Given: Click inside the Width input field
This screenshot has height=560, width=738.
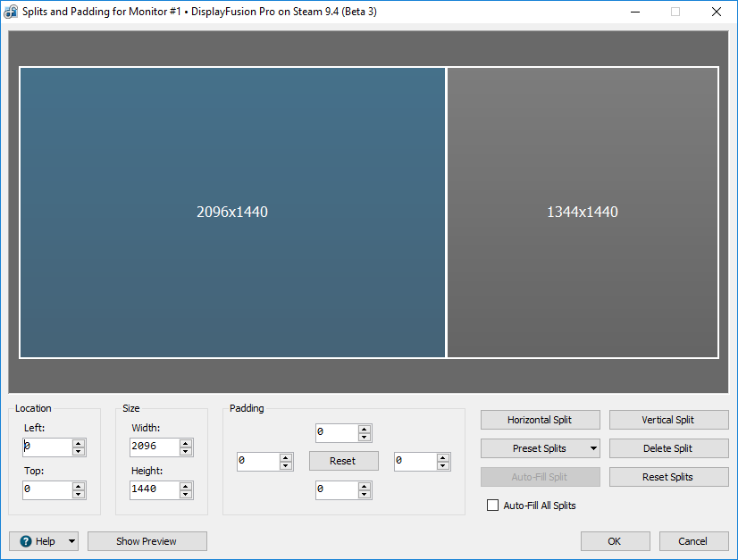Looking at the screenshot, I should click(x=153, y=447).
